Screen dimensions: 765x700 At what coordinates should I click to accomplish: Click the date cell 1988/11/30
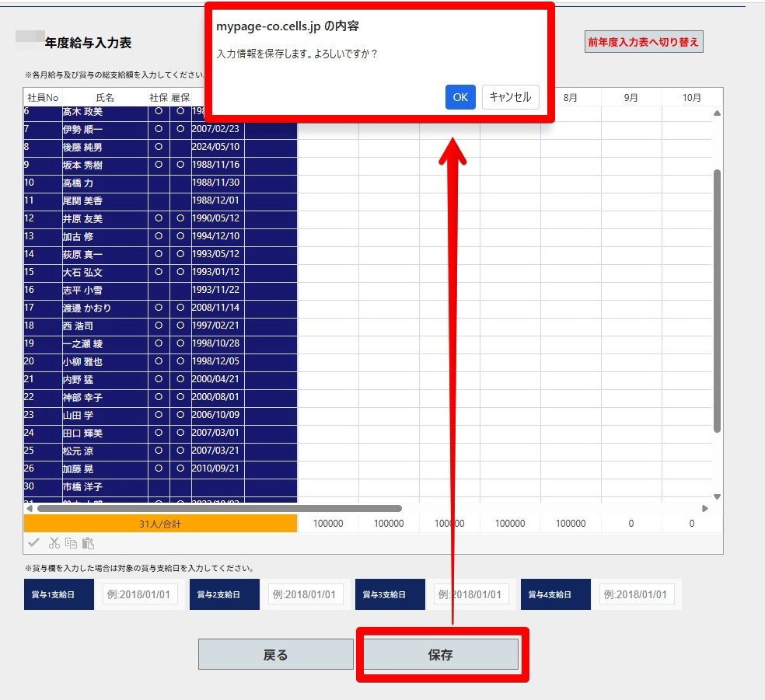click(218, 183)
